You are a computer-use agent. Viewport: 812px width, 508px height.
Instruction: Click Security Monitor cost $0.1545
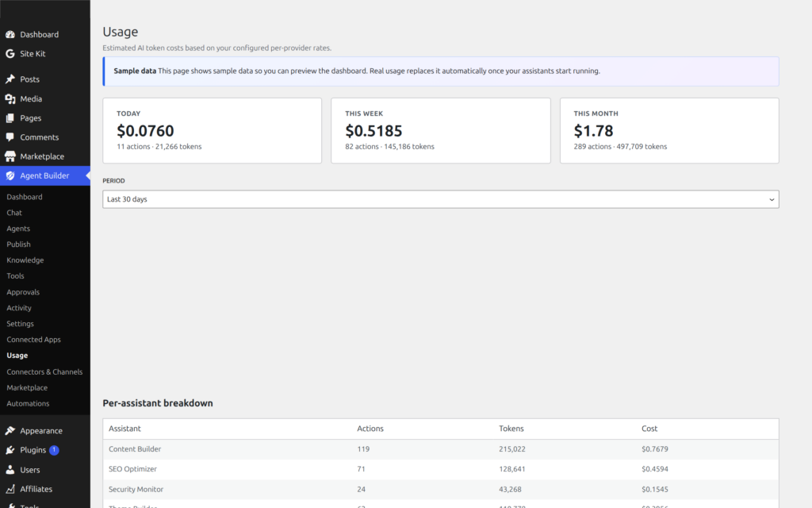655,489
